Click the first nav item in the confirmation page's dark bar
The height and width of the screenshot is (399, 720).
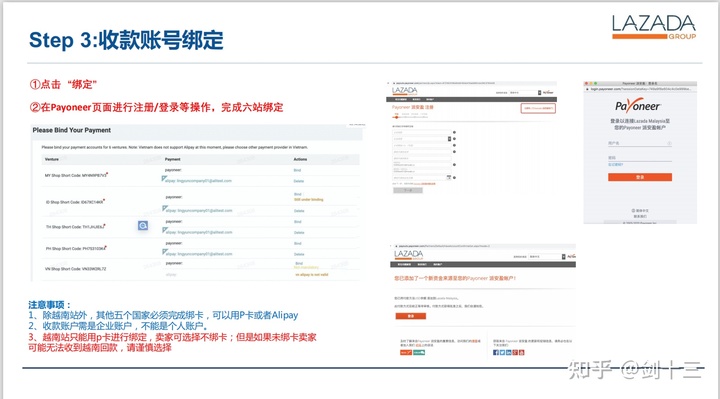(x=404, y=264)
